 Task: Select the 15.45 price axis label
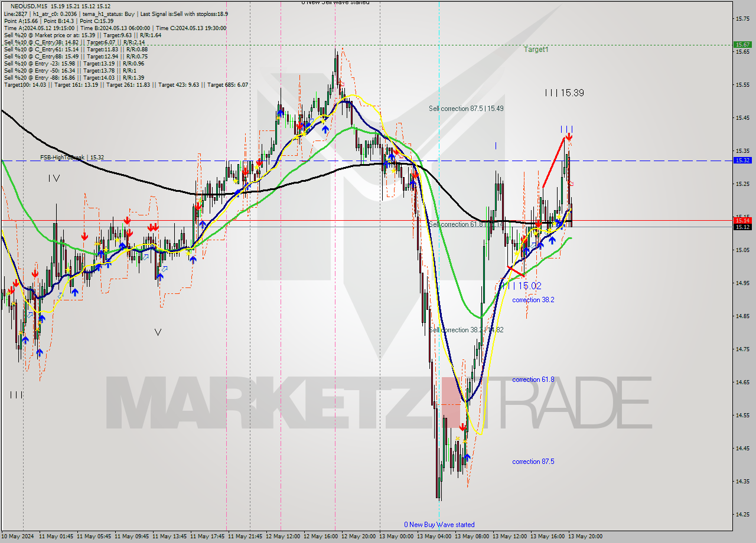[x=742, y=118]
